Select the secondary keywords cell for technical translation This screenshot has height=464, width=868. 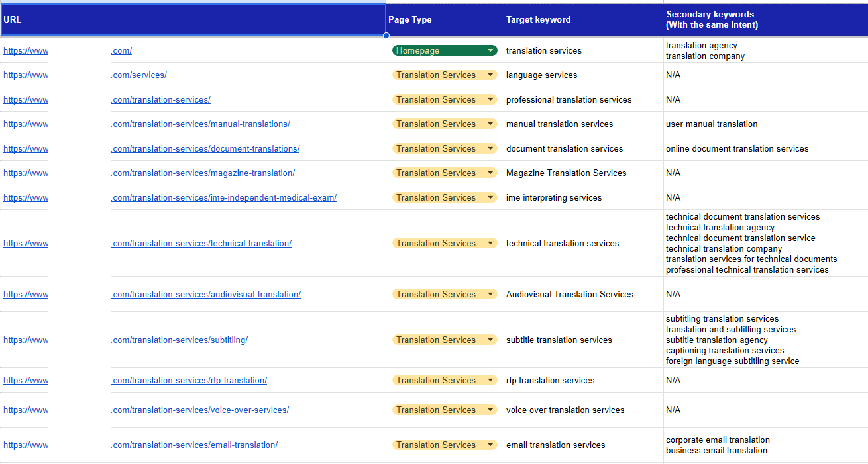[x=766, y=243]
